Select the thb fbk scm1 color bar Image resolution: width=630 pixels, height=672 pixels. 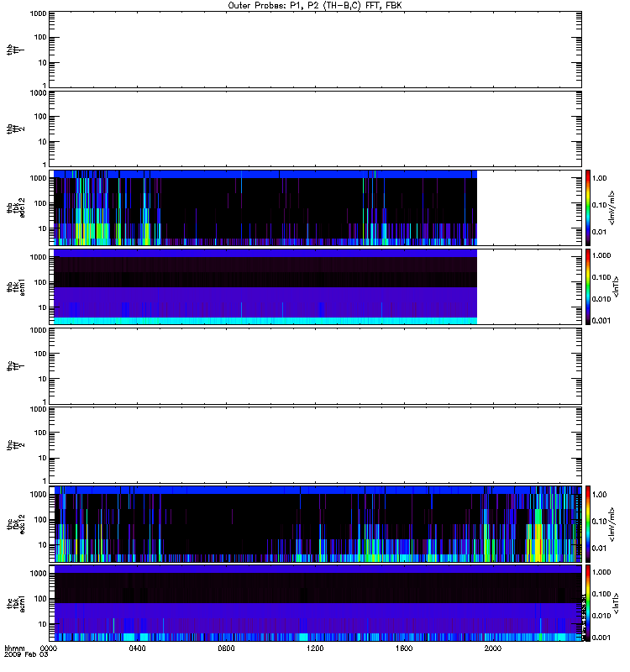pyautogui.click(x=588, y=286)
